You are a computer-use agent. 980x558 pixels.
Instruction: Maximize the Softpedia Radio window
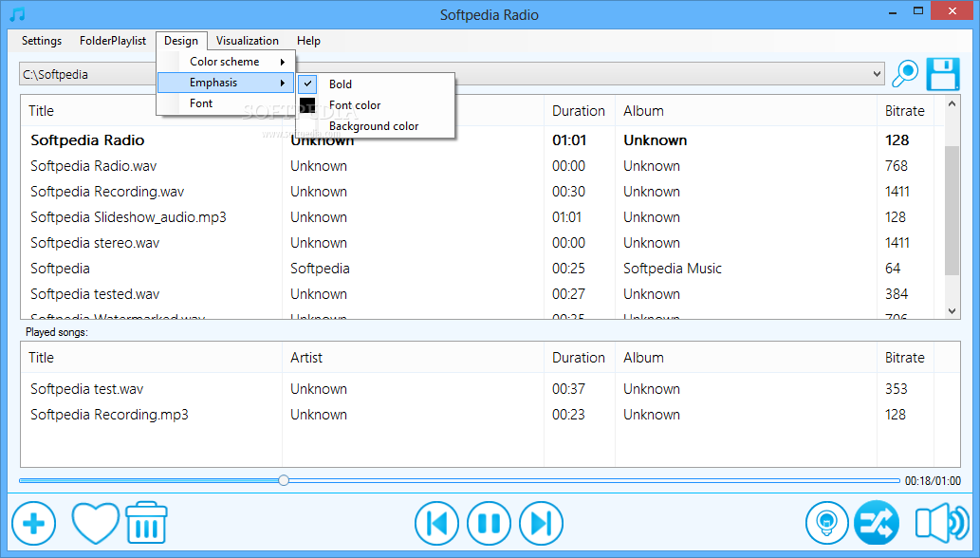tap(918, 10)
